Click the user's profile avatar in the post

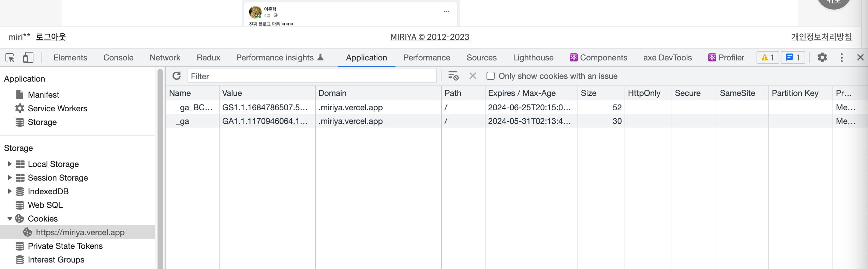(255, 12)
